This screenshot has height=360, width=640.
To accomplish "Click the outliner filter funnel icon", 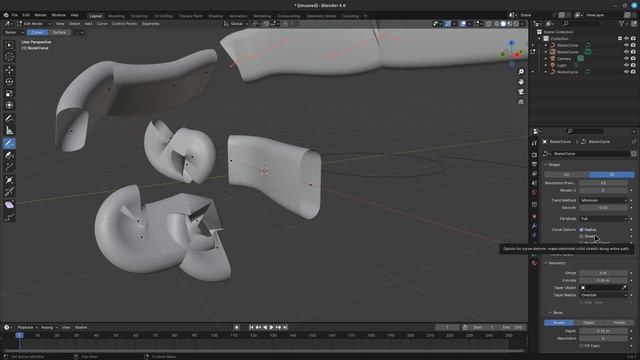I will (x=621, y=24).
